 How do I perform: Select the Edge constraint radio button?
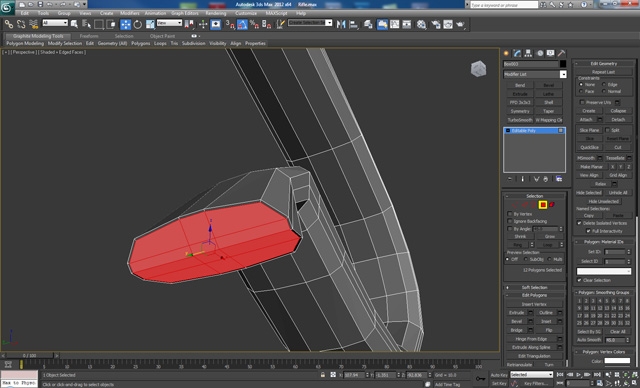(604, 84)
